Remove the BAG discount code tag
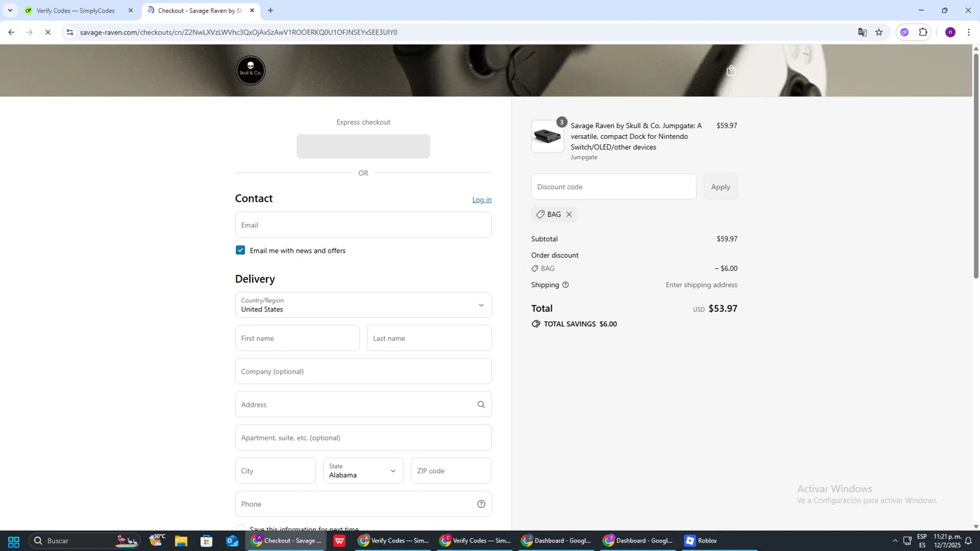Viewport: 980px width, 551px height. (569, 214)
